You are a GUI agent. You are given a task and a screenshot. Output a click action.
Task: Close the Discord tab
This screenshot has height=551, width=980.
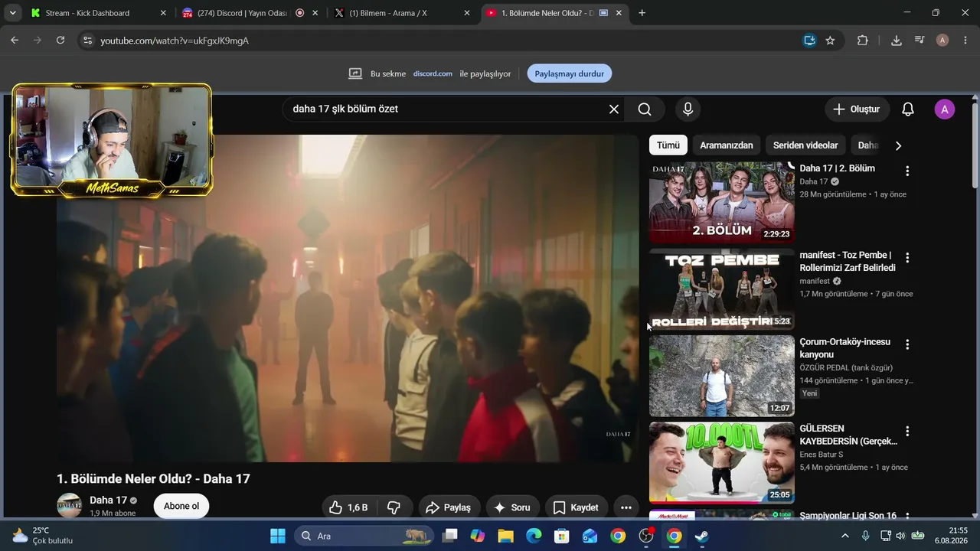[315, 13]
